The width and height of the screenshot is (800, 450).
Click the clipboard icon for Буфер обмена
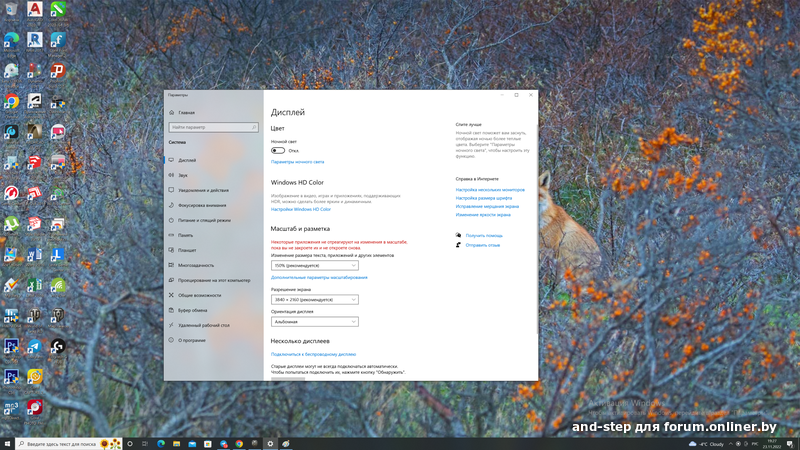coord(171,310)
